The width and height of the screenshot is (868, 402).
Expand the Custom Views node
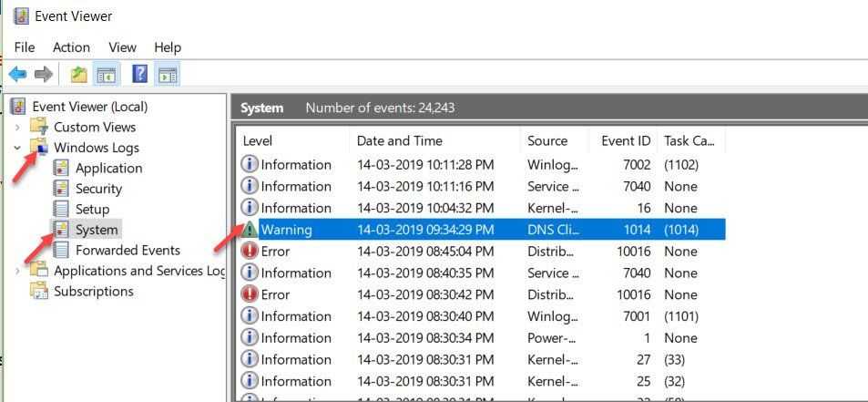17,128
